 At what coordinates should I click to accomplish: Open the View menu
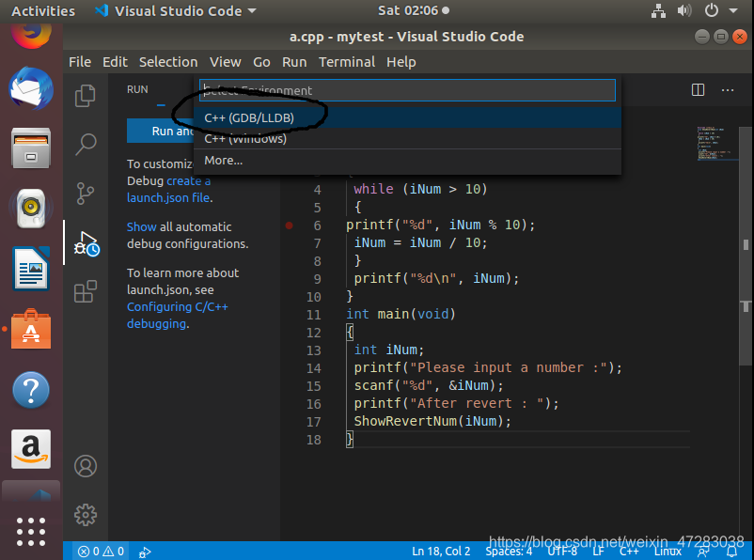(x=225, y=62)
